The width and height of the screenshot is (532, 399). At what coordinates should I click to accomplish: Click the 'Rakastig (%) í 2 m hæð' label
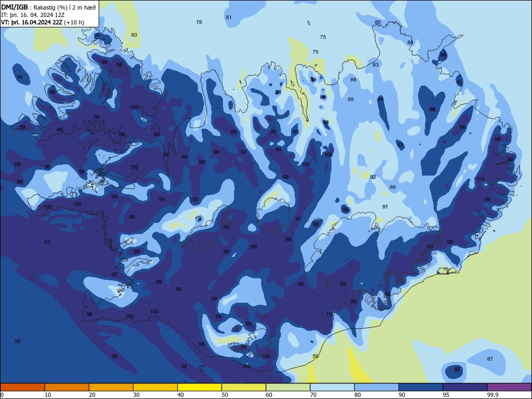[64, 7]
